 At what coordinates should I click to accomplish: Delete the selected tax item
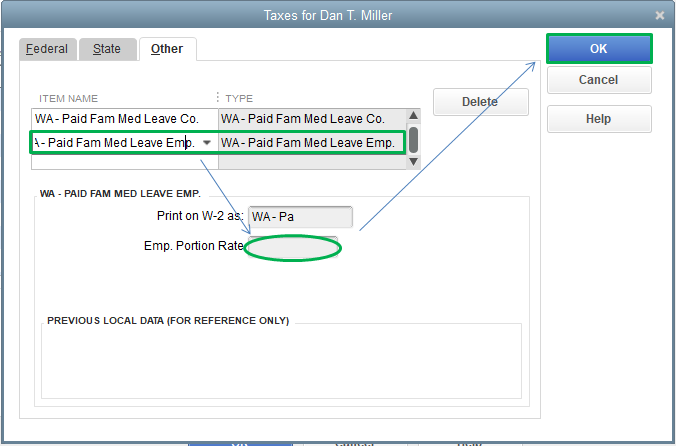[x=481, y=102]
